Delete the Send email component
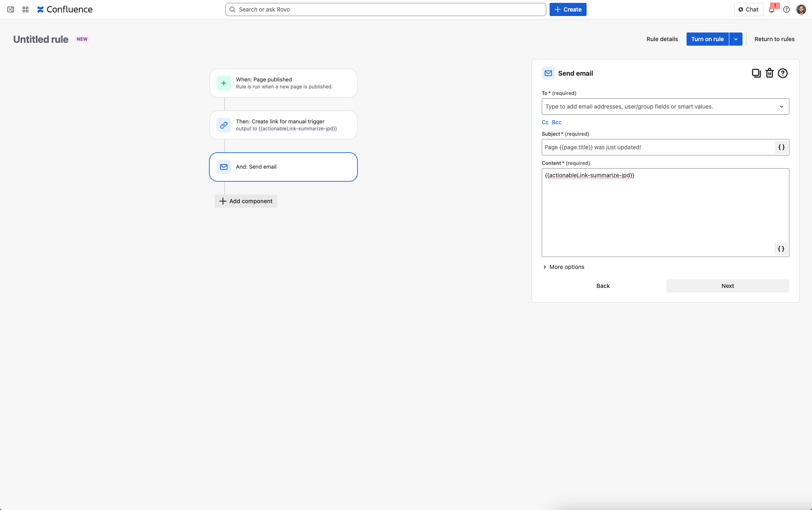 coord(769,73)
